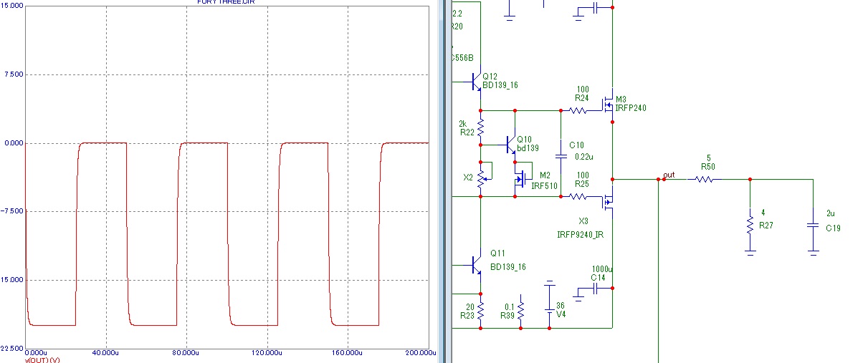This screenshot has height=363, width=868.
Task: Select the C14 capacitor symbol
Action: tap(596, 289)
